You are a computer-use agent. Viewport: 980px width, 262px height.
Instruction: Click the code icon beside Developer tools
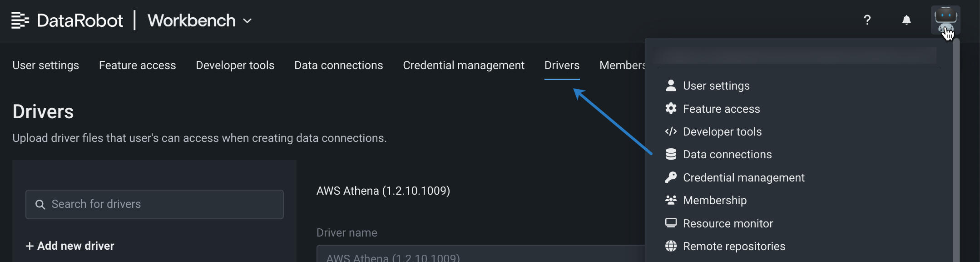671,131
